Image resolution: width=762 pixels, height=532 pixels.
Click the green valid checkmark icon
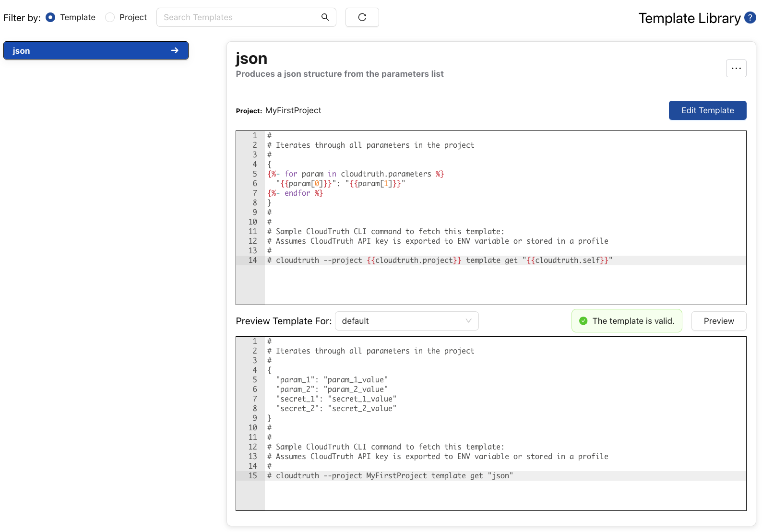click(x=583, y=321)
